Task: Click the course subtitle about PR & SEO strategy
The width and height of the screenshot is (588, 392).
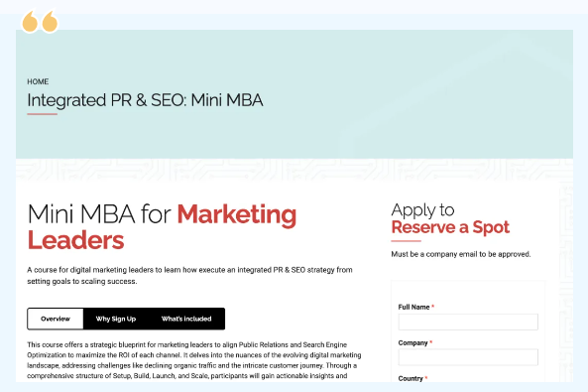Action: click(189, 276)
